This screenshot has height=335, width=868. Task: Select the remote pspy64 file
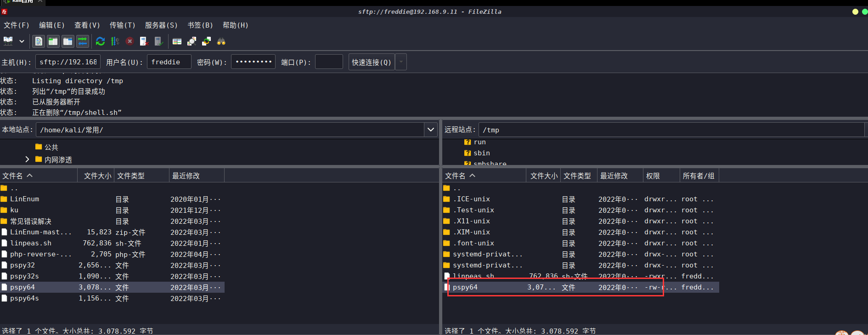pos(581,287)
